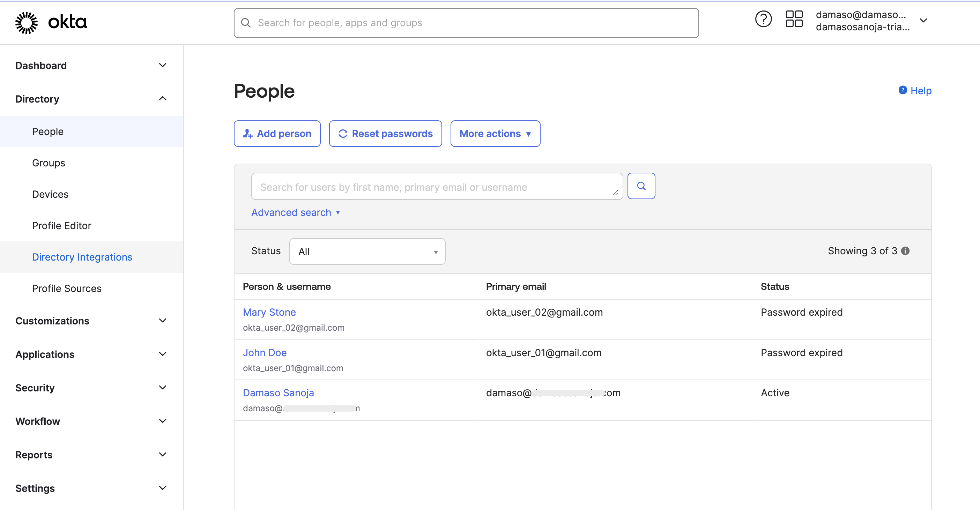Open the apps grid icon
Image resolution: width=980 pixels, height=510 pixels.
coord(794,19)
